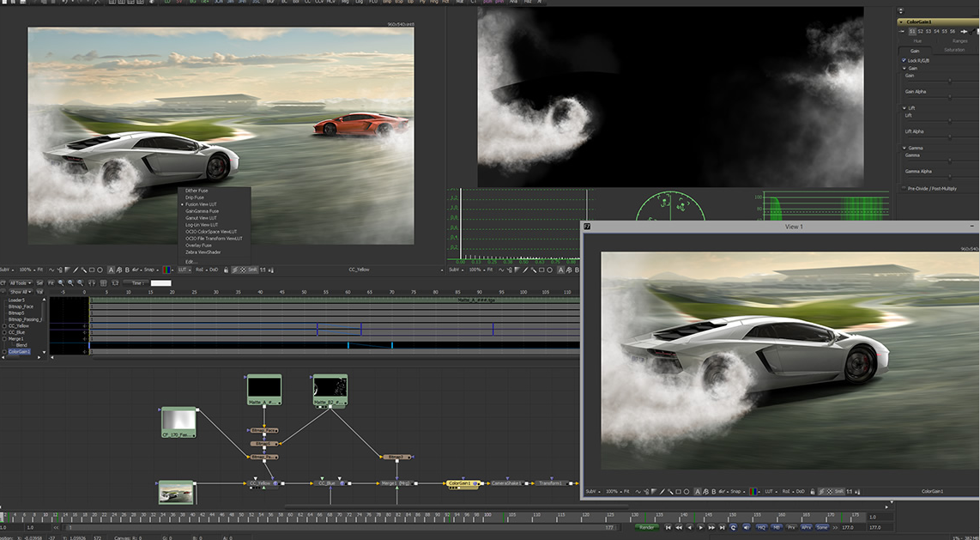The image size is (980, 540).
Task: Choose Gamut View LUT from context menu
Action: coord(202,218)
